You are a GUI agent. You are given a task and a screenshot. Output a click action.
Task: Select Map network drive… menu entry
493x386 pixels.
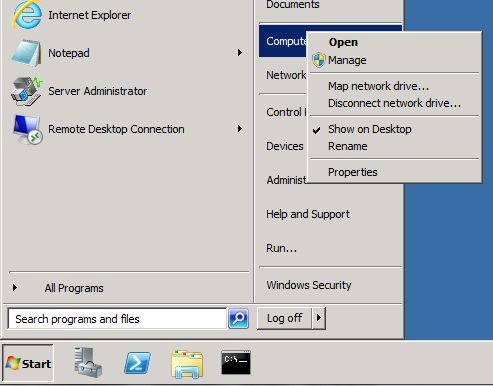coord(378,86)
